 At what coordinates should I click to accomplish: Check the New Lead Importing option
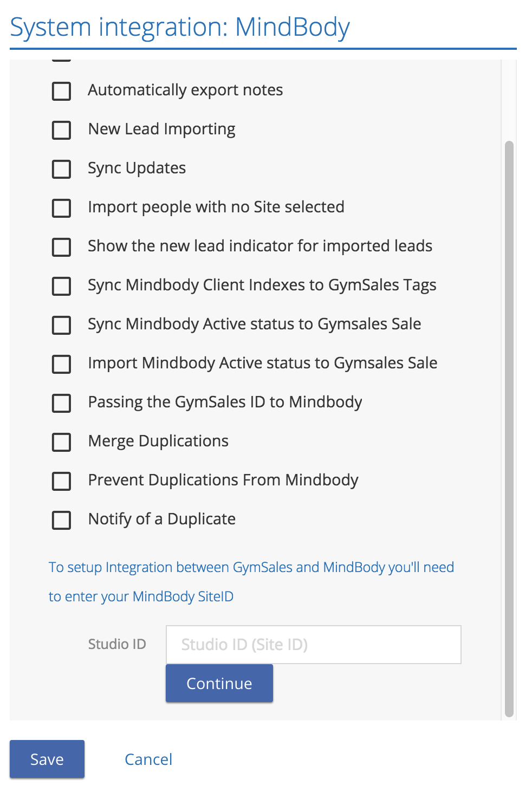[61, 130]
